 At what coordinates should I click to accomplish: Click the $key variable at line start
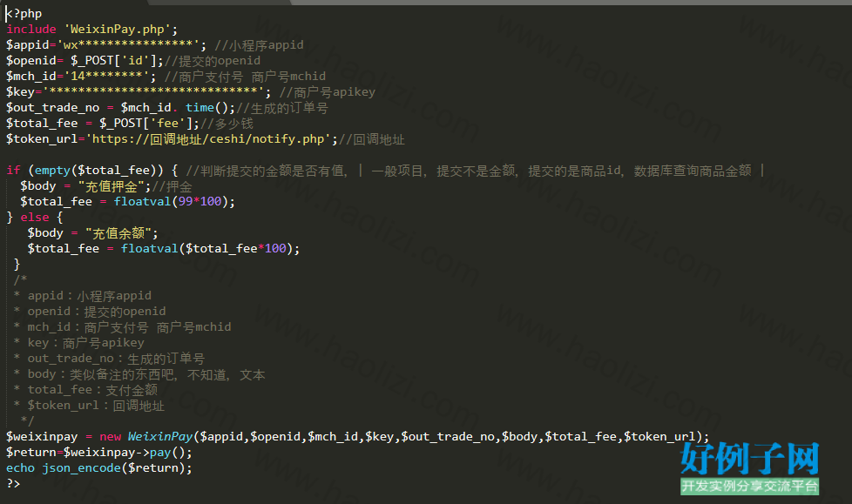coord(20,92)
